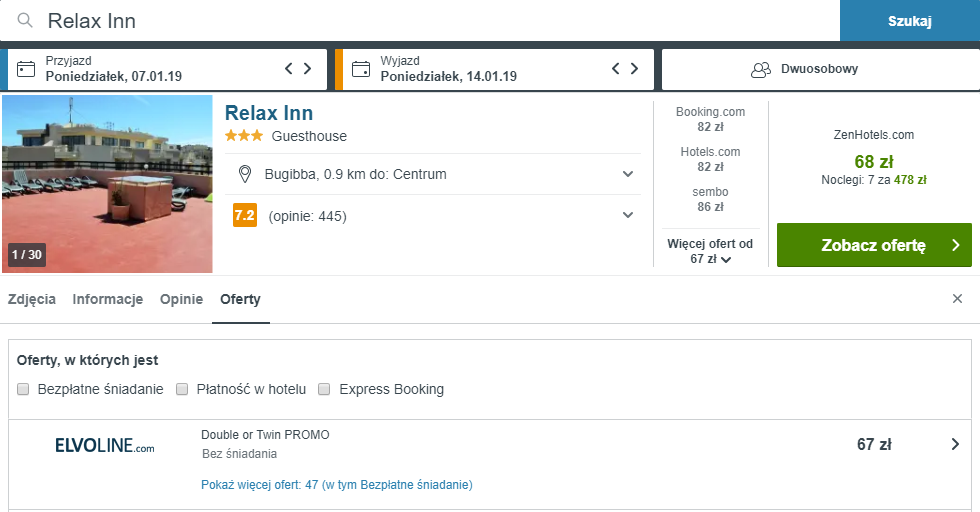Click the green Zobacz ofertę button
The height and width of the screenshot is (512, 980).
874,245
